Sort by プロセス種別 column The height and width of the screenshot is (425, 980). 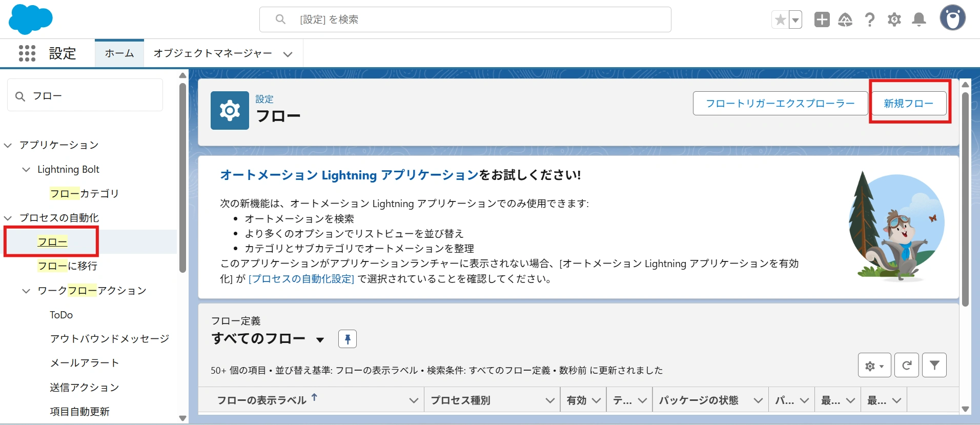pyautogui.click(x=460, y=400)
